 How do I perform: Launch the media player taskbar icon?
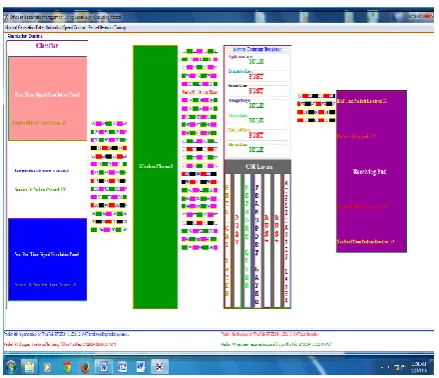[x=47, y=367]
